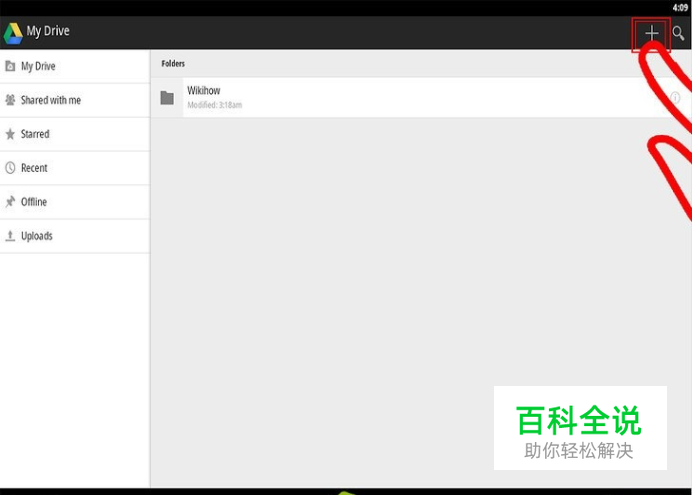Screen dimensions: 692x495
Task: Show info for Wikihow folder
Action: tap(675, 98)
